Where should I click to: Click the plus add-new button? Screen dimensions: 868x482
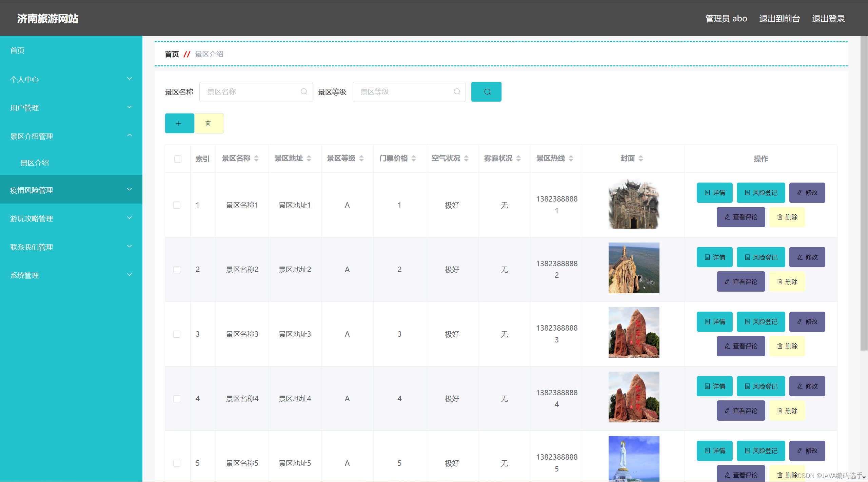click(x=179, y=123)
